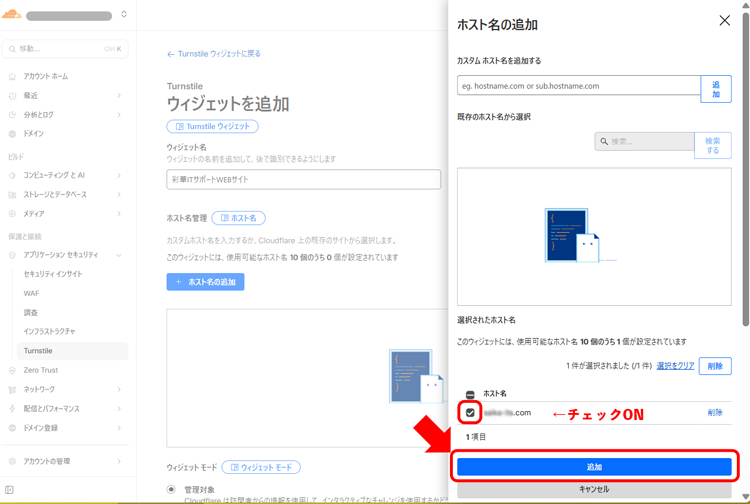The image size is (750, 504).
Task: Go back via Turnstile ウィジェットに戻る link
Action: 214,54
